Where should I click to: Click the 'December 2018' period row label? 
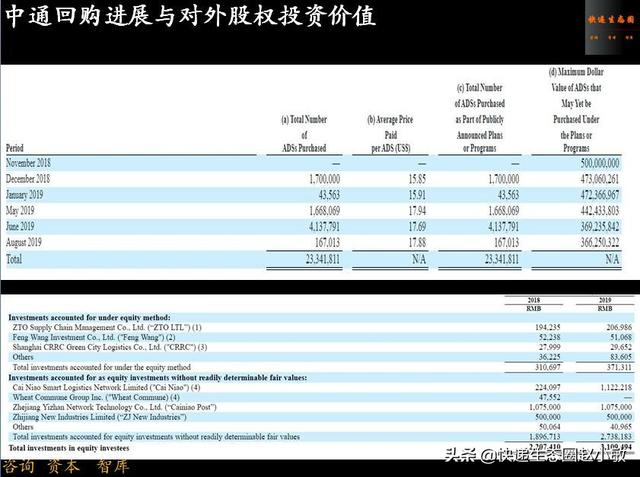point(28,179)
